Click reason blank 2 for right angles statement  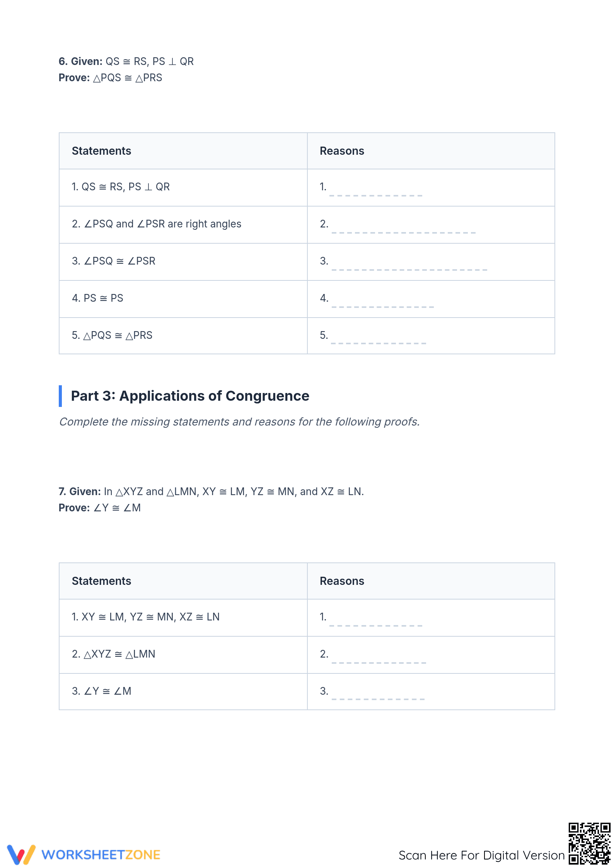pos(403,229)
